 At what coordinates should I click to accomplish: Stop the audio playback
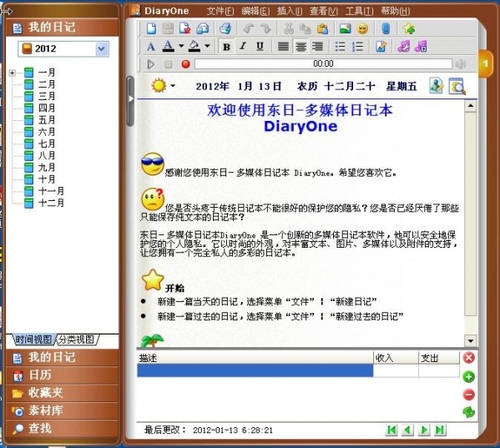(168, 64)
